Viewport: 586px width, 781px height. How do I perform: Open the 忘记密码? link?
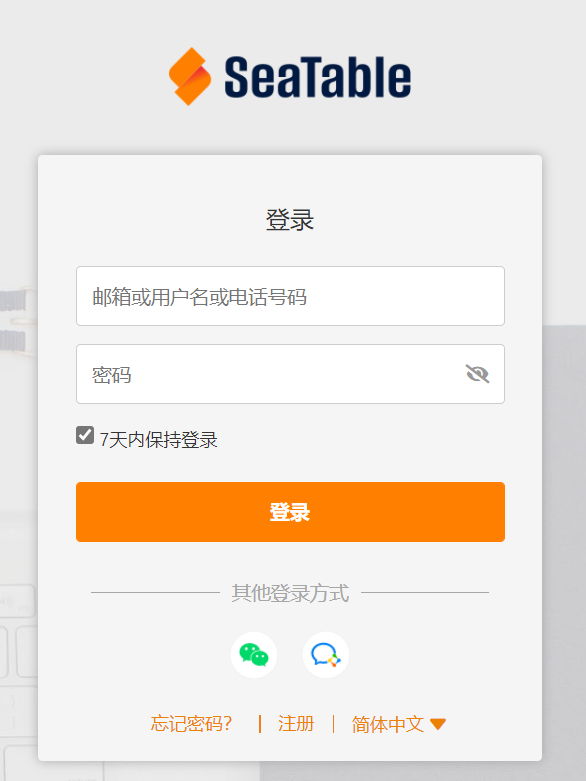[191, 724]
